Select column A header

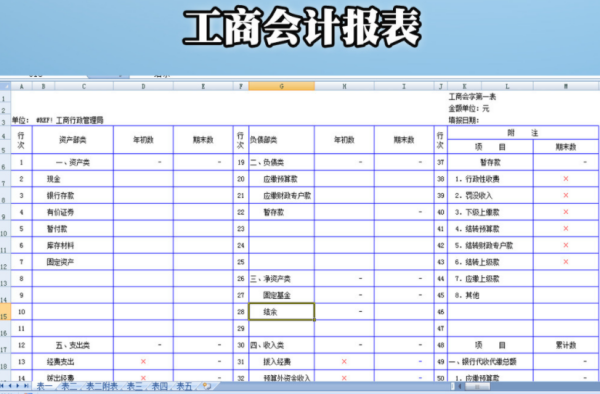[x=21, y=86]
